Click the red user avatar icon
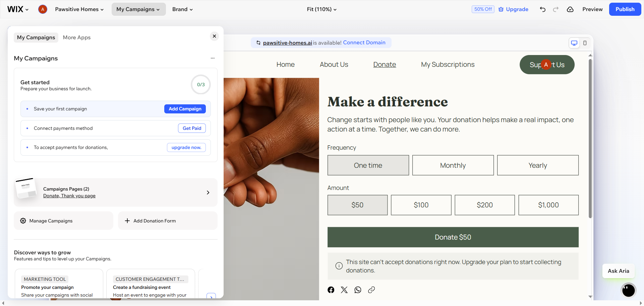 pos(43,9)
